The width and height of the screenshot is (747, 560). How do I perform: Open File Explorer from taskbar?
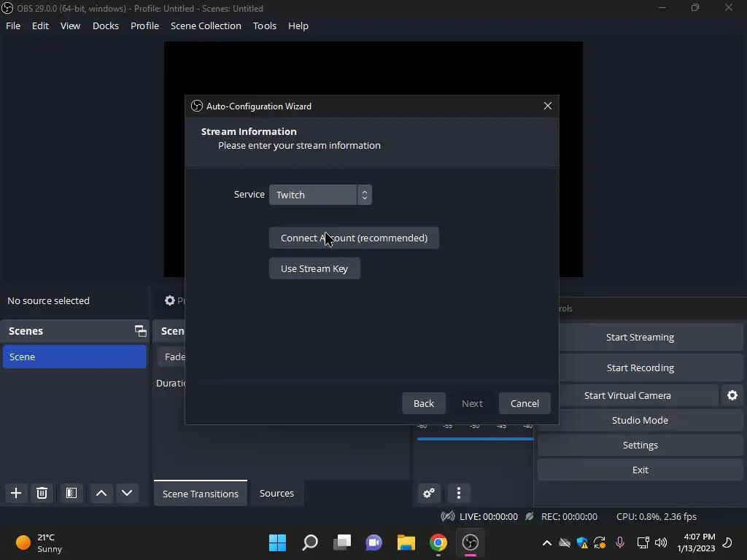(406, 542)
